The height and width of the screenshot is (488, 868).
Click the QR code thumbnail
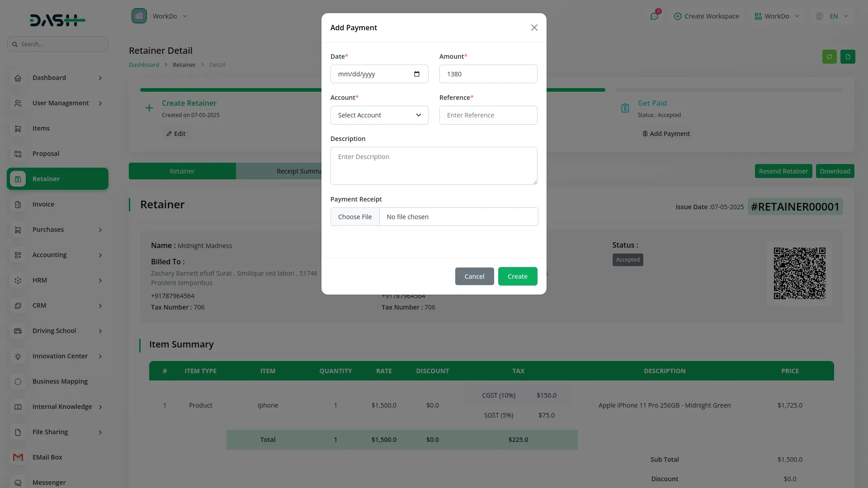(799, 273)
